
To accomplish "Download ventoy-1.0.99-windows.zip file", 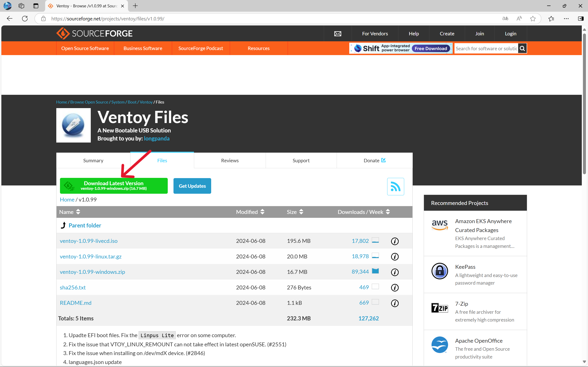I will tap(92, 272).
